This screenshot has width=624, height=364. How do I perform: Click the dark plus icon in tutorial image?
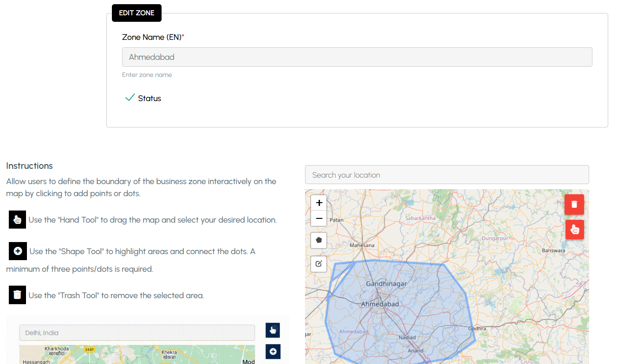tap(273, 351)
